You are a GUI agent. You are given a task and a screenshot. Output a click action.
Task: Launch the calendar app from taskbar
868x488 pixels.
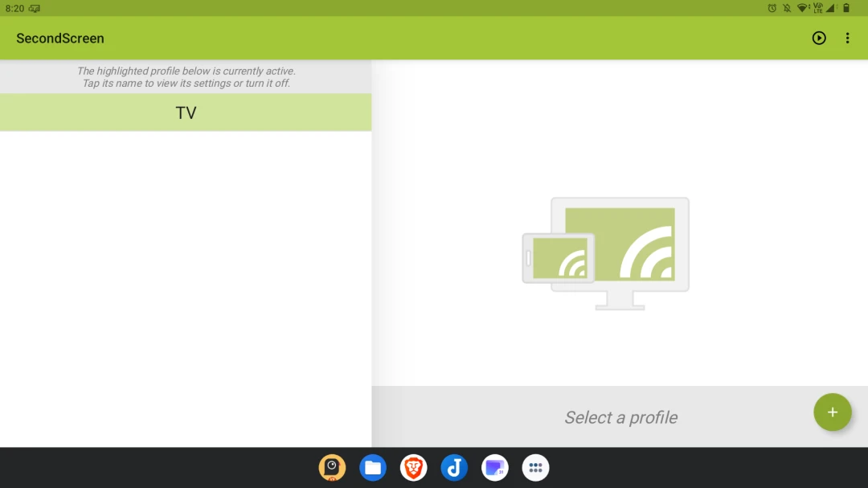click(495, 468)
